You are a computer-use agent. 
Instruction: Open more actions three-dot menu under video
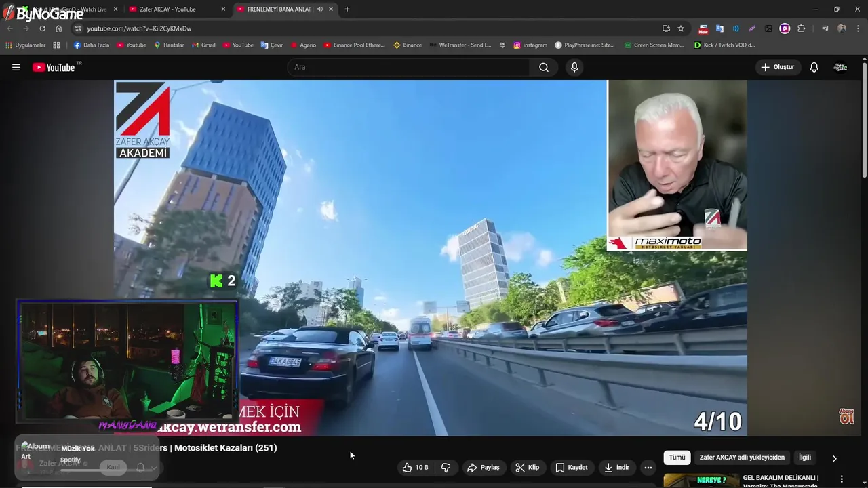648,467
